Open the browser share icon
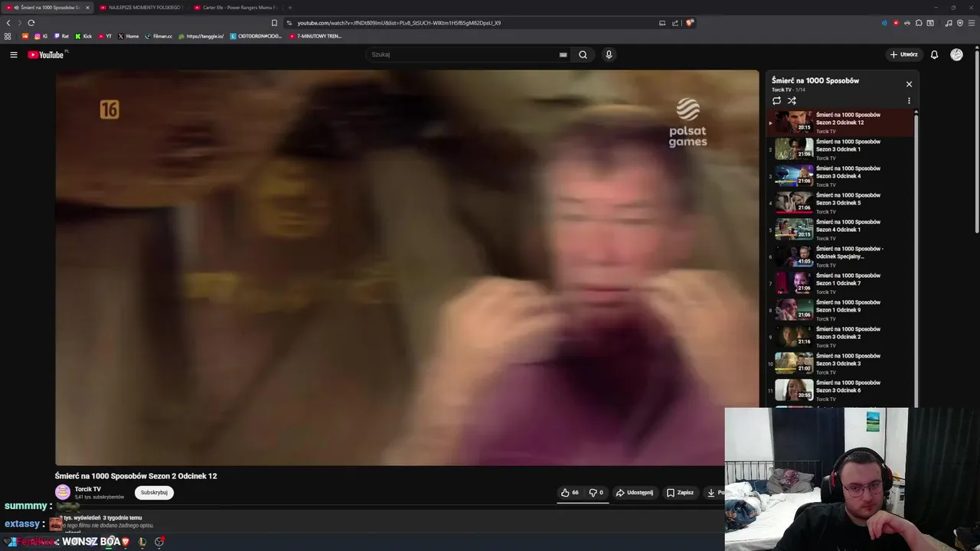The width and height of the screenshot is (980, 551). (x=675, y=23)
